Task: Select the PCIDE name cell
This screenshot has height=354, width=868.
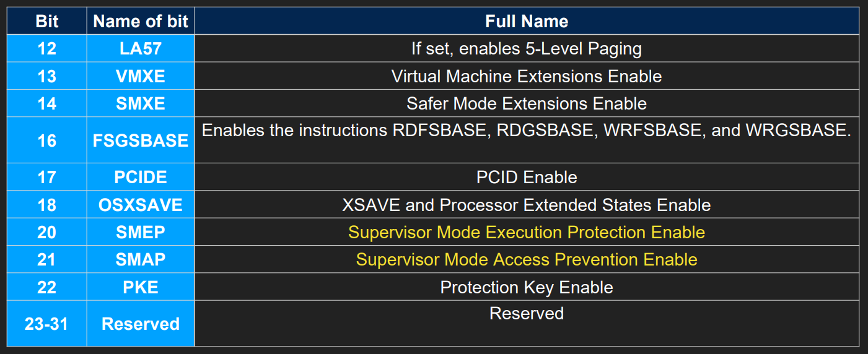Action: coord(141,178)
